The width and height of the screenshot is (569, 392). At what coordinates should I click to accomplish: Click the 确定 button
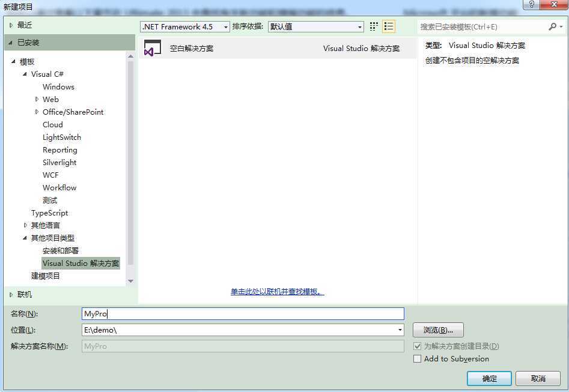point(489,379)
